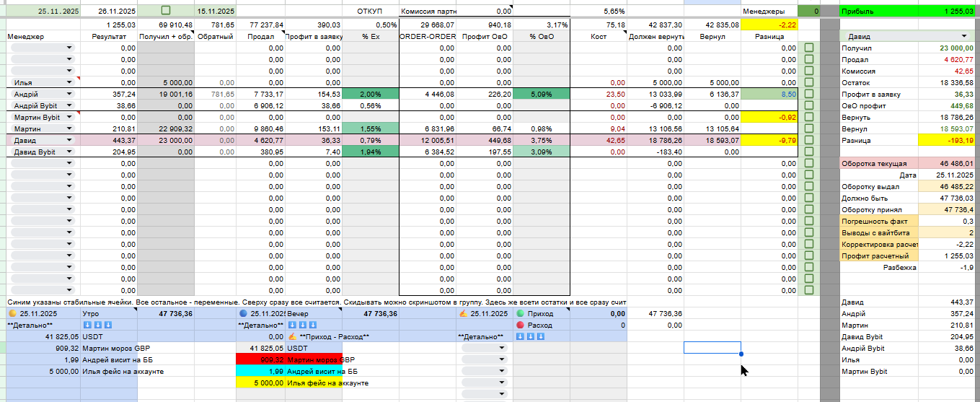Select the 12 005,51 ORDER-ORDER value
Screen dimensions: 980x402
pos(427,140)
